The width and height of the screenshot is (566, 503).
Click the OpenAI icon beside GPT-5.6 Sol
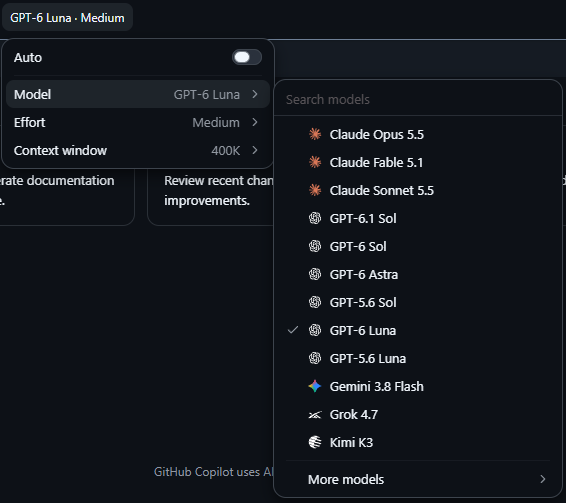click(x=315, y=302)
